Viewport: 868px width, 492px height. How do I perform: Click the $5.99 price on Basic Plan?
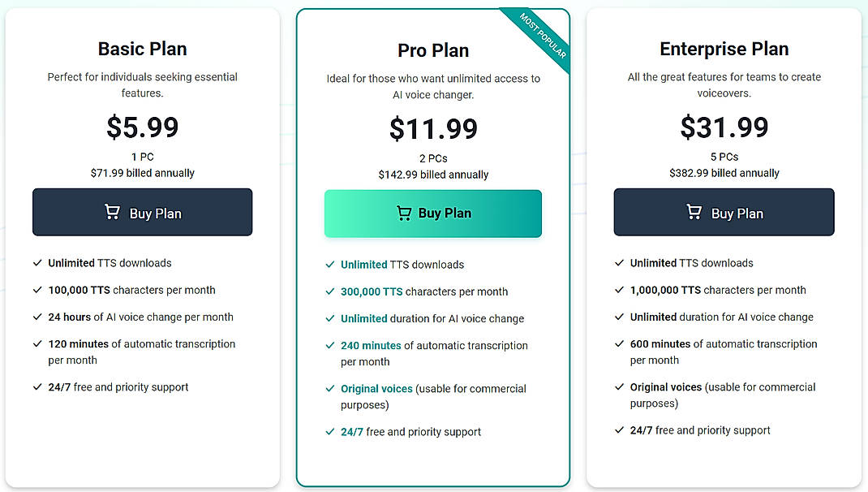[x=142, y=127]
